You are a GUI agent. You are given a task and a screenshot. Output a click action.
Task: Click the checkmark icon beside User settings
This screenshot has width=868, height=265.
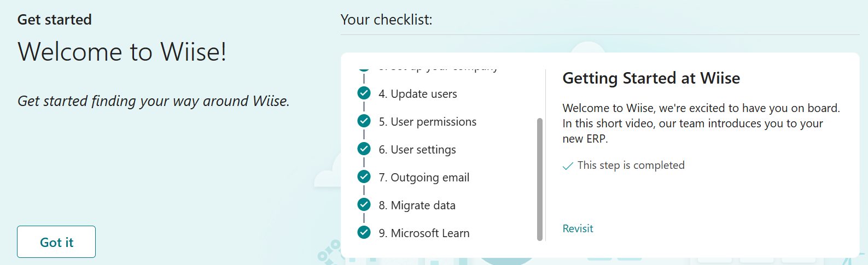click(364, 149)
